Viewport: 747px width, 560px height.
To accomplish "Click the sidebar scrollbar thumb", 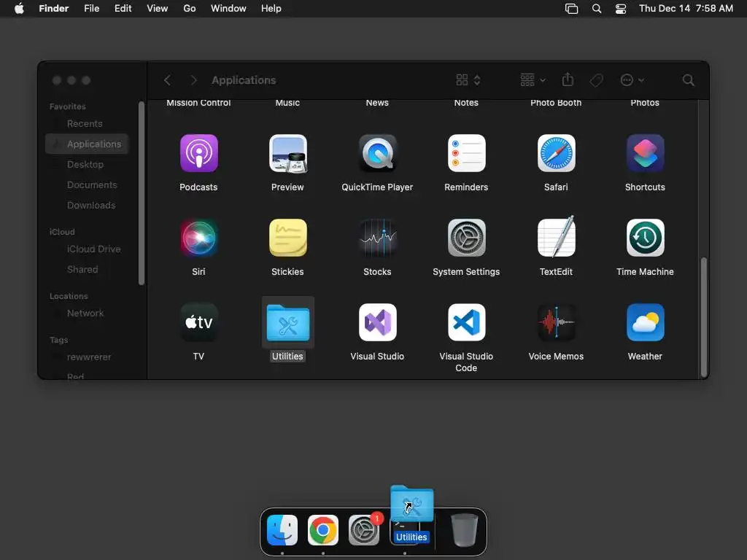I will pyautogui.click(x=141, y=193).
